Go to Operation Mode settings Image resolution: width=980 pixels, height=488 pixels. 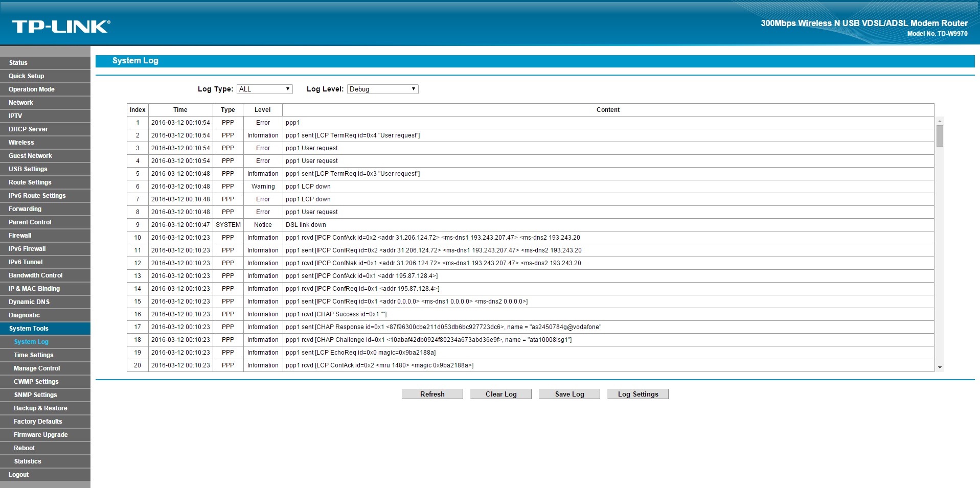[x=45, y=89]
